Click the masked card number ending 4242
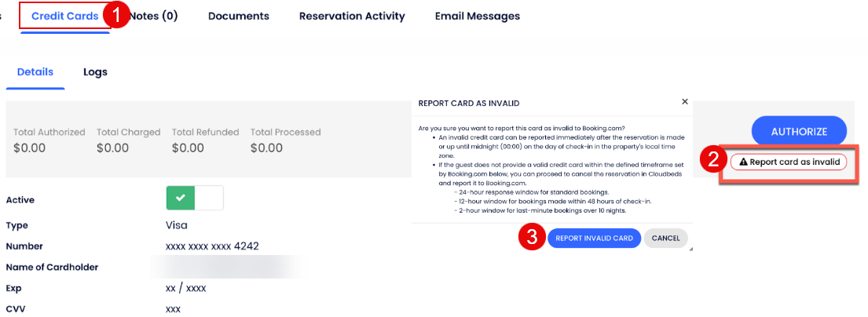 pos(212,246)
